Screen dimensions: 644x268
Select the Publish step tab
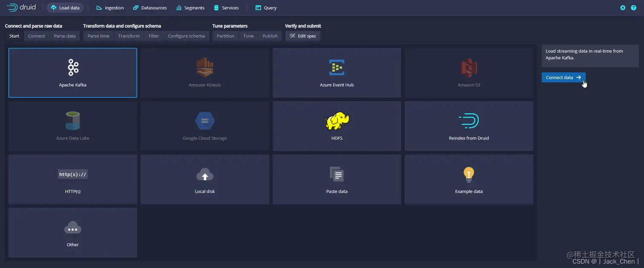[270, 36]
